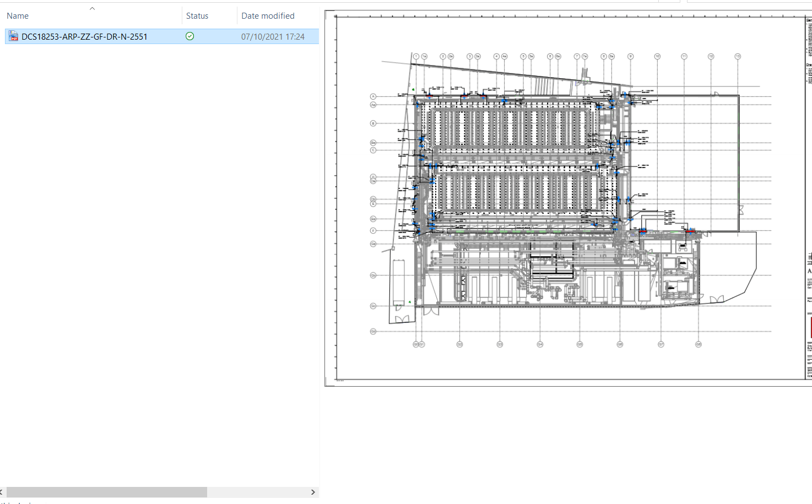The width and height of the screenshot is (812, 504).
Task: Click the centre of the floor plan preview
Action: point(567,198)
